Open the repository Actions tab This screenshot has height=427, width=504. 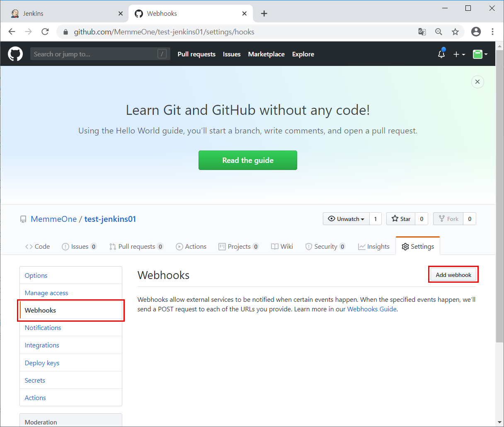click(191, 246)
